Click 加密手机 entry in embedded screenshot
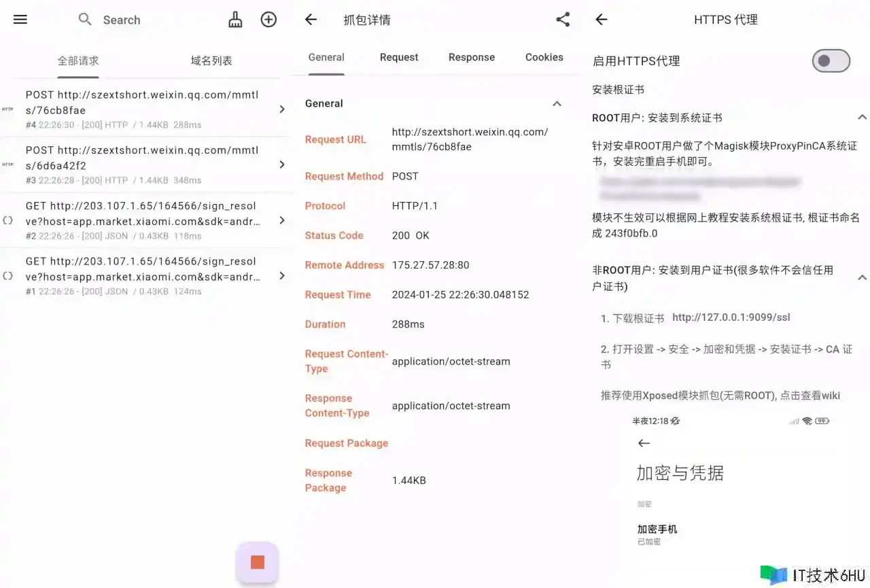870x588 pixels. click(657, 534)
